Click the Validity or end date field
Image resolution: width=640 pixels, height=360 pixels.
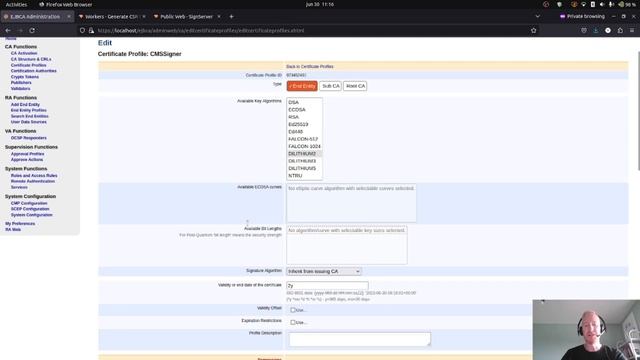tap(327, 285)
